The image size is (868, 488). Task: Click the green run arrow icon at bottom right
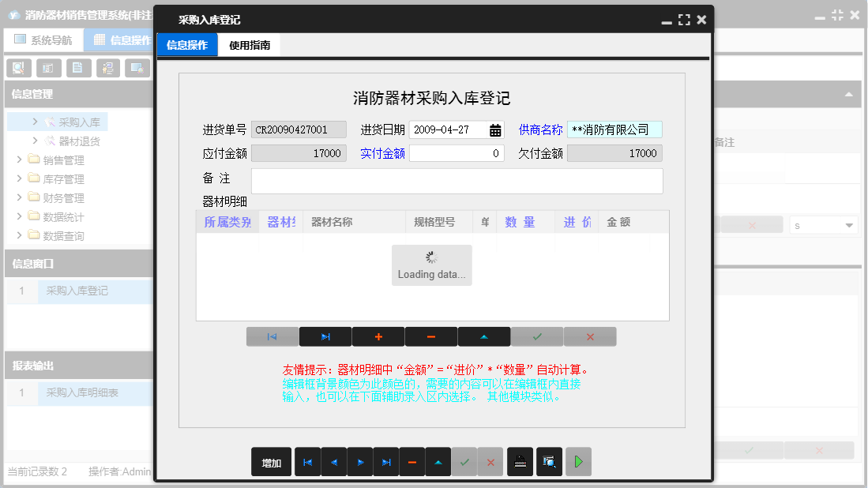click(x=577, y=462)
